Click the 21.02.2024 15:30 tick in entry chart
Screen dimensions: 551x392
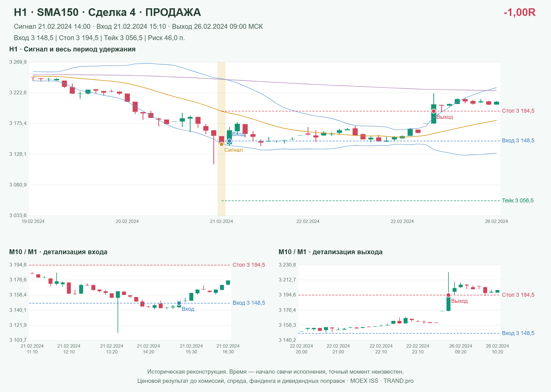[191, 349]
